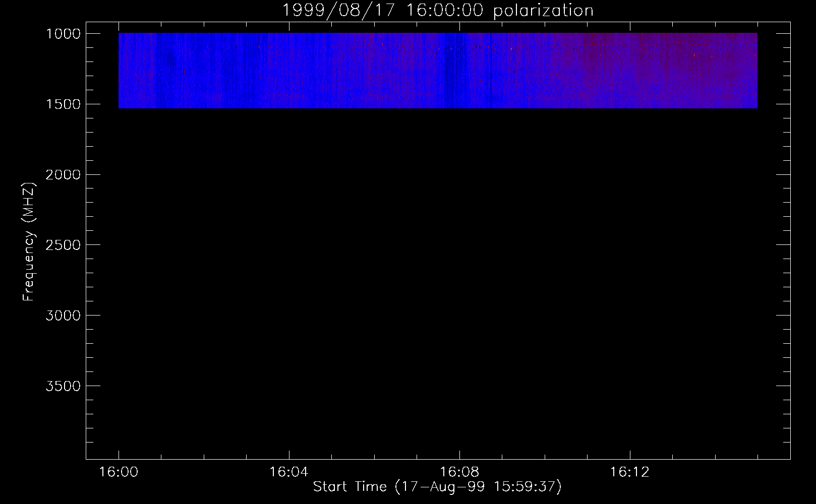Click the '3500' frequency axis label
The image size is (816, 504).
pyautogui.click(x=63, y=387)
